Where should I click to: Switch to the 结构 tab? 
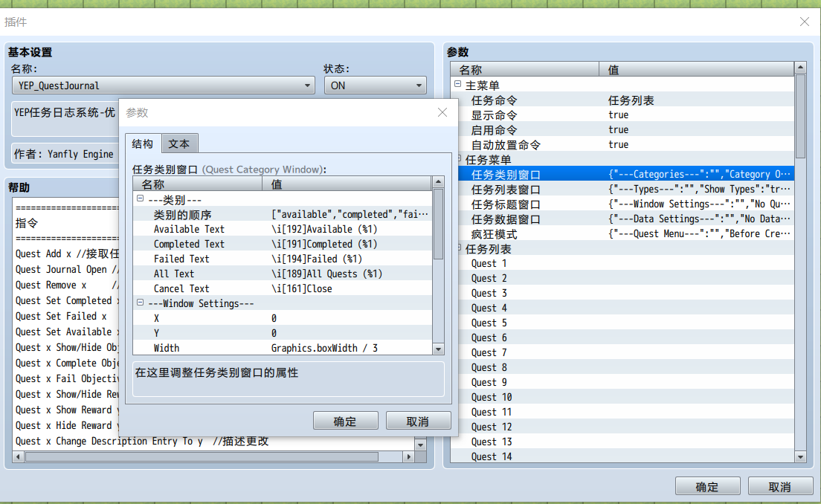[x=143, y=143]
